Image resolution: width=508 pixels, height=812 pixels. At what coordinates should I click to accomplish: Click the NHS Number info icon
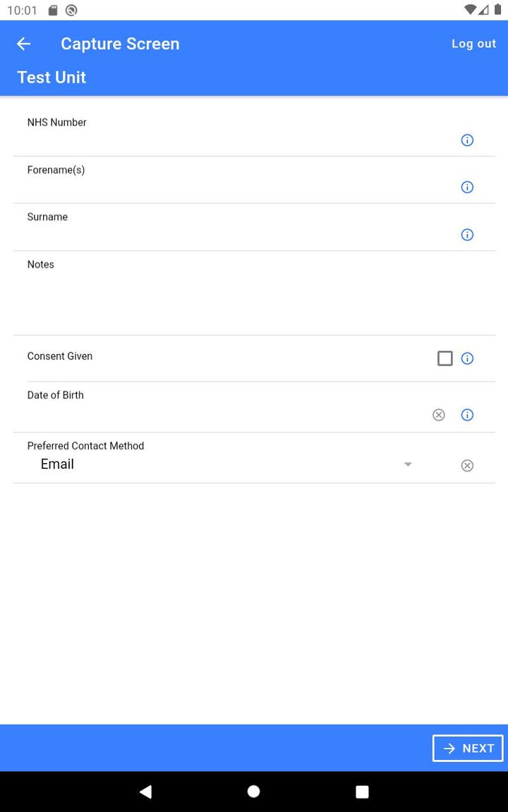point(467,140)
